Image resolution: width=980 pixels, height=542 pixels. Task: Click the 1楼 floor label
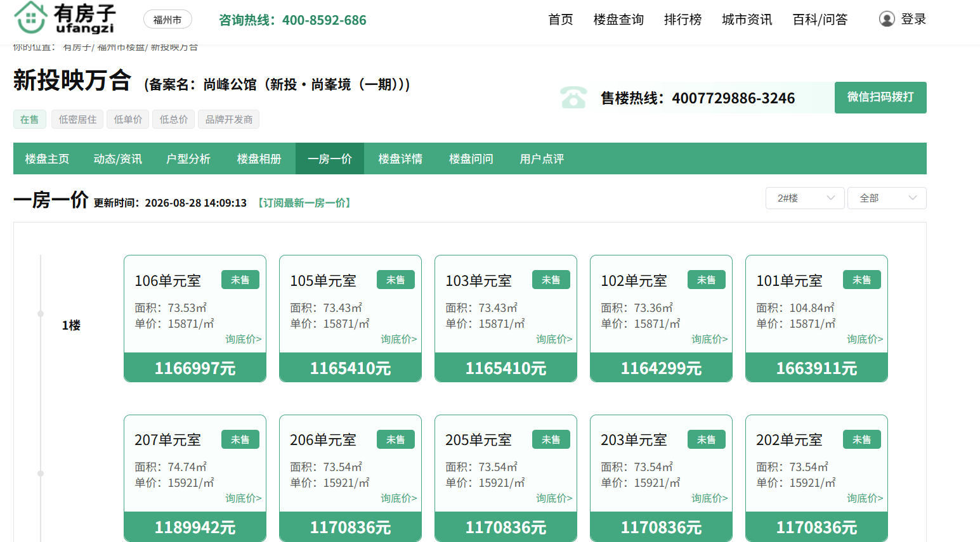point(71,325)
